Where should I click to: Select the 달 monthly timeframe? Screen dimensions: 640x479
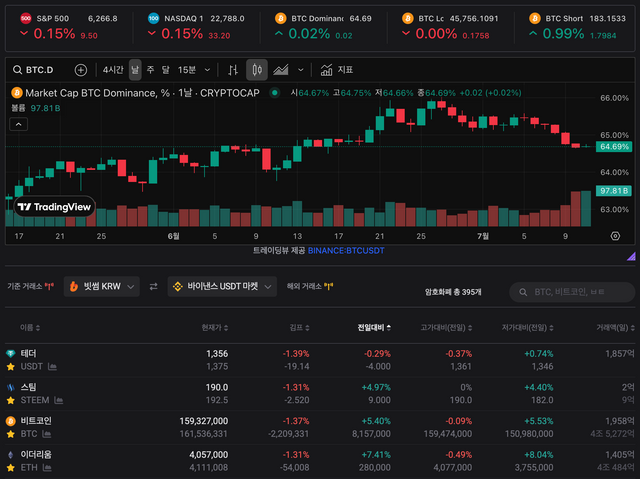tap(165, 70)
